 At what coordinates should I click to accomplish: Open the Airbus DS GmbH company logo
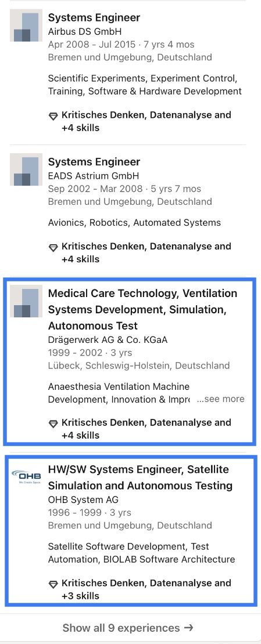coord(26,26)
